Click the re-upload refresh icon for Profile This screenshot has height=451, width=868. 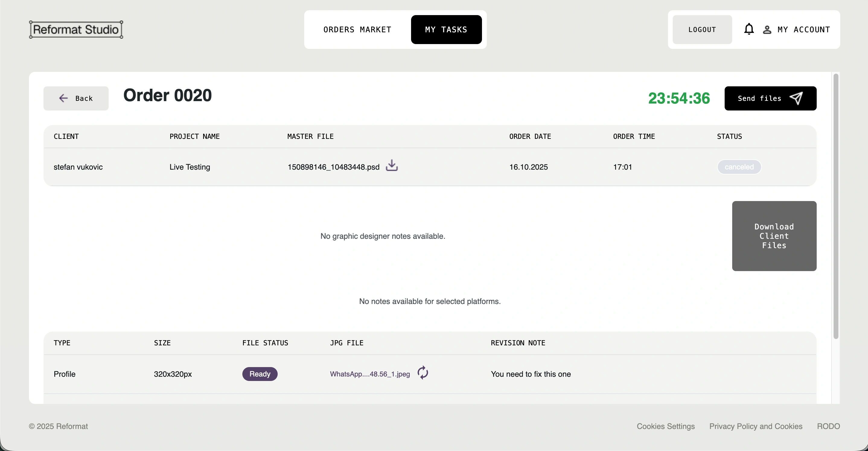[423, 373]
